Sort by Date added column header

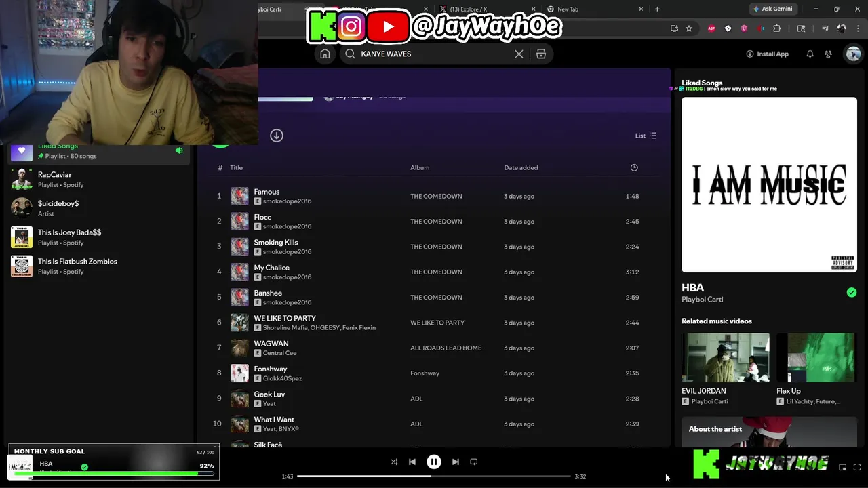[521, 167]
